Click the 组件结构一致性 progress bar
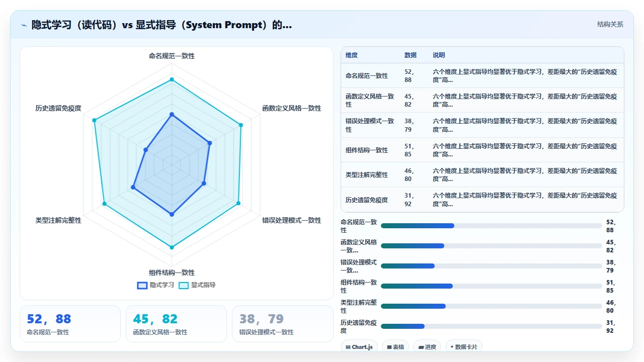Screen dimensions: 644x362 (491, 286)
